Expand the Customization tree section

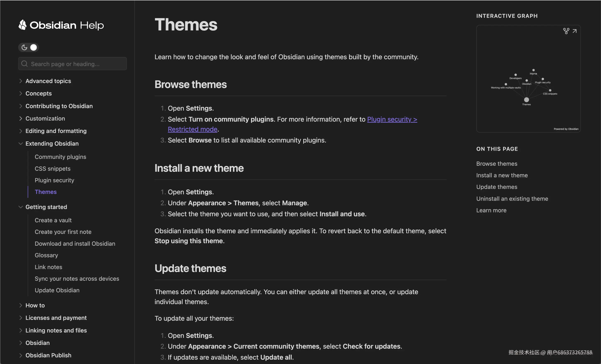coord(21,119)
